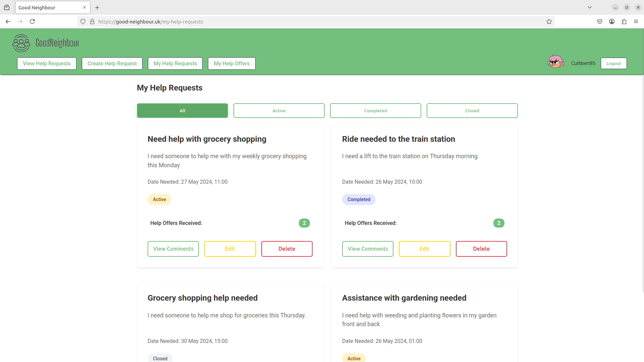Click Edit on the grocery shopping request
644x362 pixels.
230,248
